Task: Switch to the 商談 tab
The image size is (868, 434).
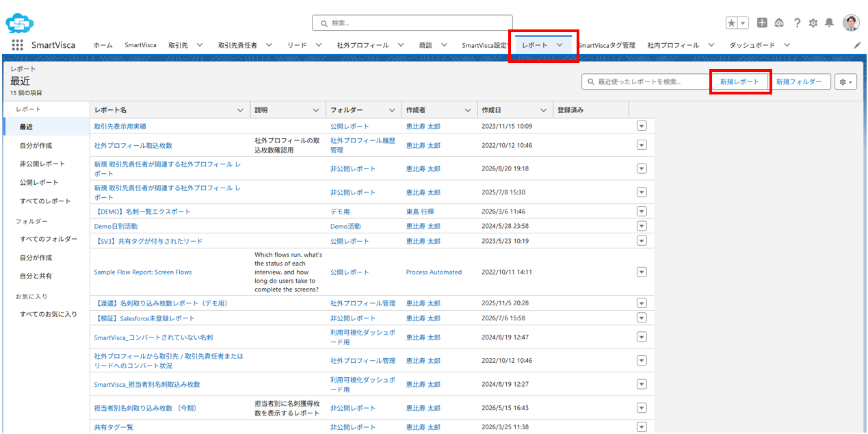Action: coord(425,45)
